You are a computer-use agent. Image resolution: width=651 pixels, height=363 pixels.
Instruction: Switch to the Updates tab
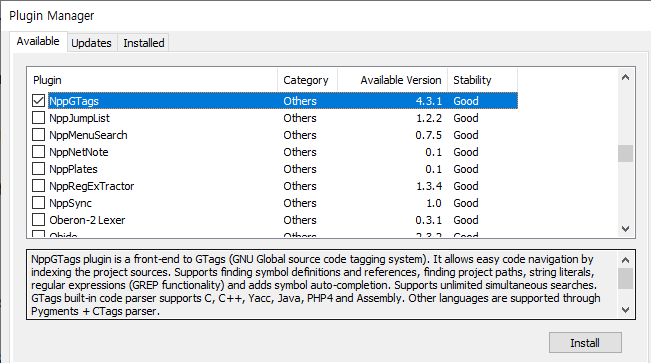(92, 43)
